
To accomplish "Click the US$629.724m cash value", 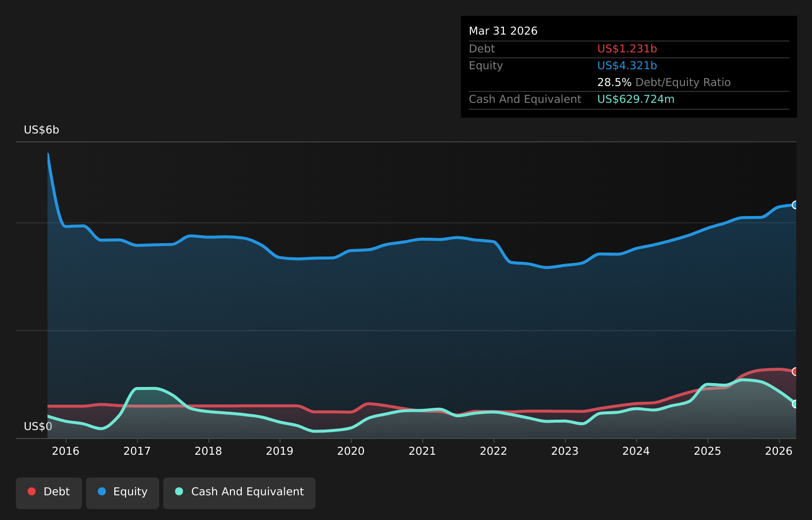I will 635,99.
